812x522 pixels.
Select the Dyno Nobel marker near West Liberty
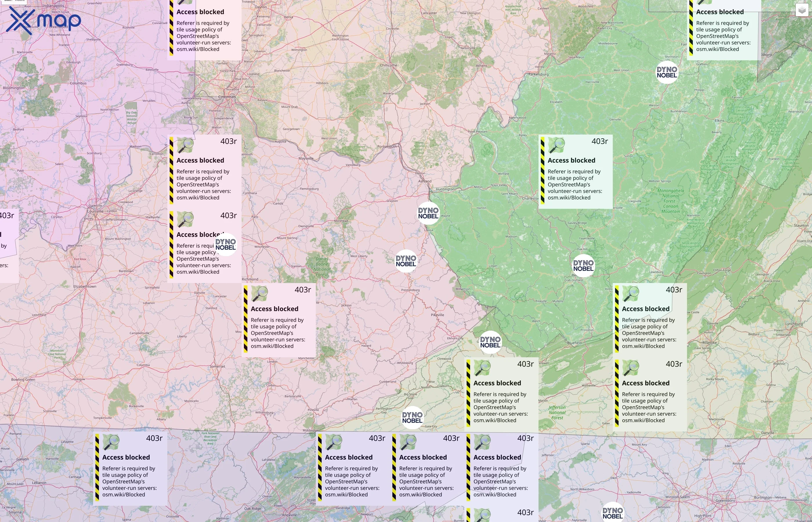[x=406, y=261]
